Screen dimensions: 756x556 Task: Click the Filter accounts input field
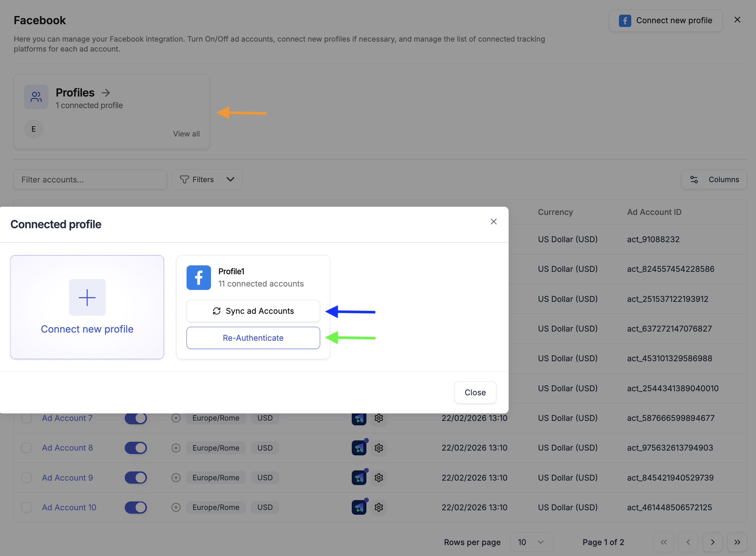pos(90,179)
